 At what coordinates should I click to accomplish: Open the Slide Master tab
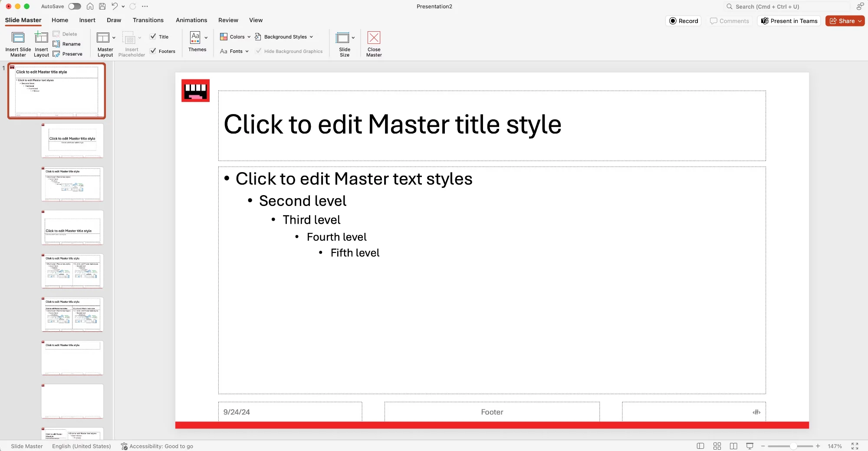[23, 20]
